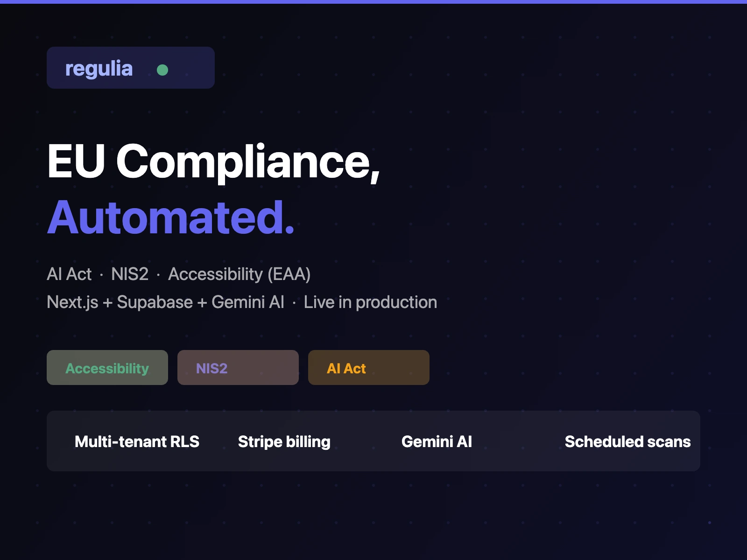
Task: Click the green status dot beside regulia
Action: (x=162, y=70)
